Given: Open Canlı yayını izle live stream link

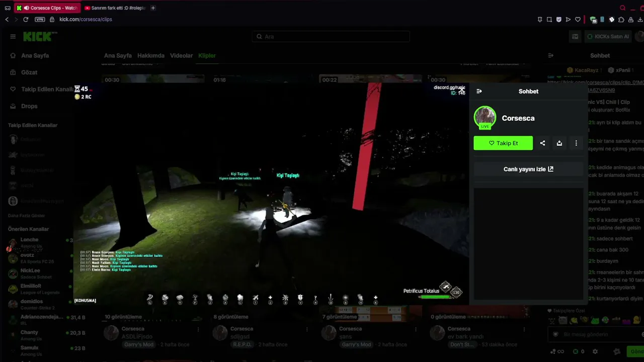Looking at the screenshot, I should coord(528,169).
